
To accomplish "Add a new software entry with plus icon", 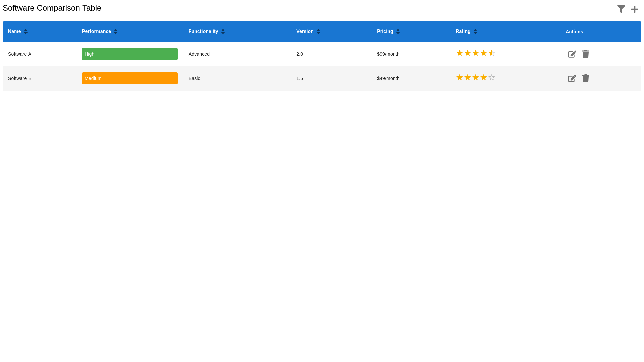I will point(635,9).
